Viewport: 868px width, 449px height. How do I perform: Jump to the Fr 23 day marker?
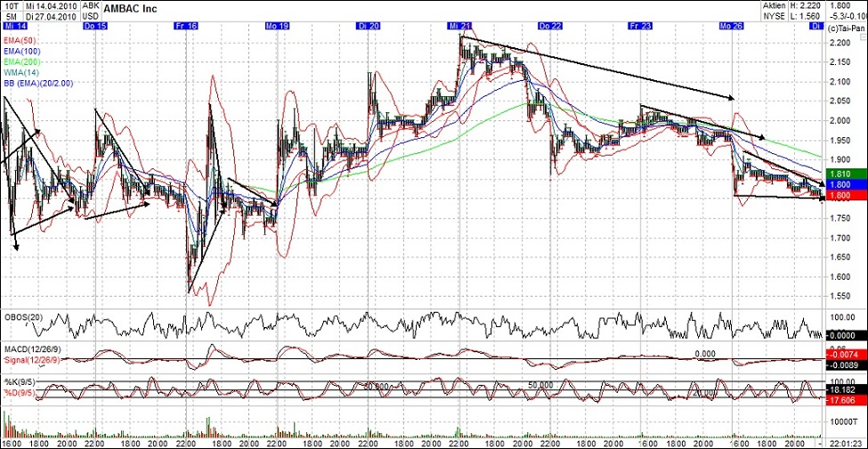pyautogui.click(x=639, y=26)
